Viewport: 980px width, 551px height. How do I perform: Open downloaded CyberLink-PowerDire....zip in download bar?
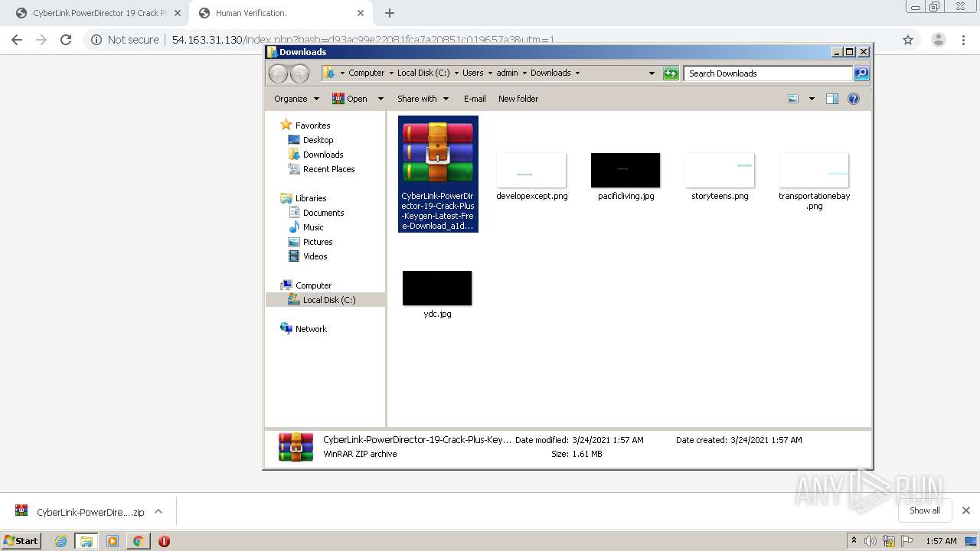click(80, 512)
